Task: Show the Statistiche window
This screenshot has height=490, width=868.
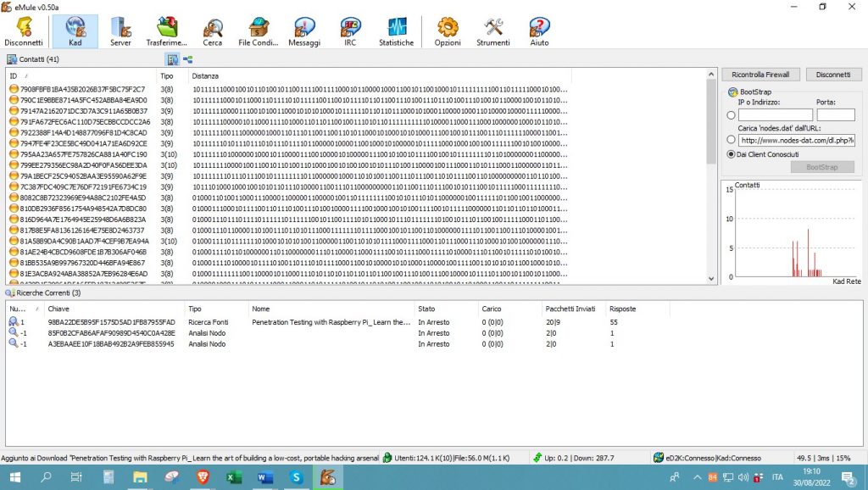Action: coord(396,31)
